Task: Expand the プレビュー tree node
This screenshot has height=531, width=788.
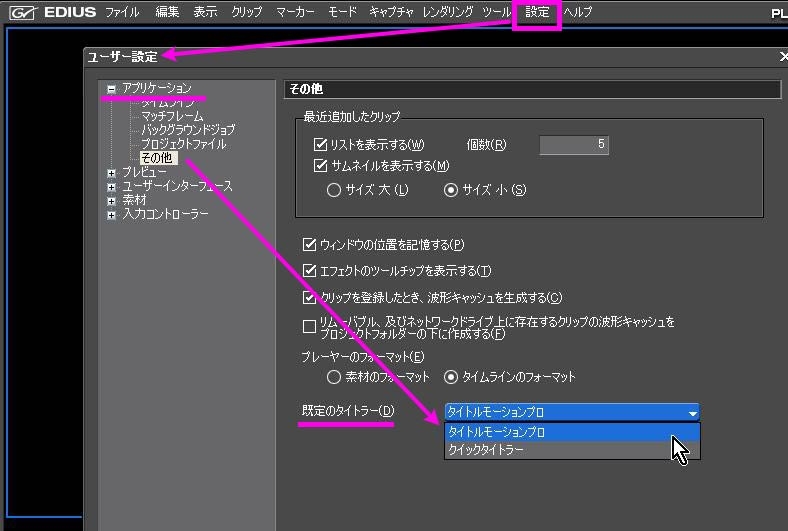Action: [112, 173]
